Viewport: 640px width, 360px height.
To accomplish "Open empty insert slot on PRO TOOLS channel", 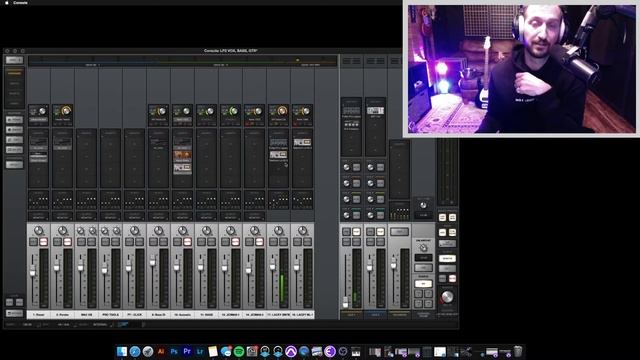I will click(110, 143).
